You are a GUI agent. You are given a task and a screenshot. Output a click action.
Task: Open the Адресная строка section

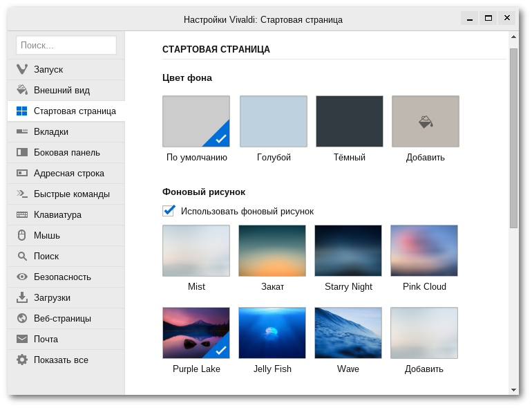pos(66,173)
